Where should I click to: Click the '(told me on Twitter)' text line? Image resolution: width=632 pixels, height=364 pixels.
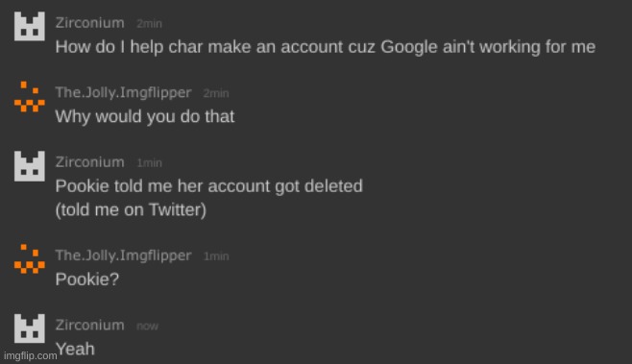pos(131,210)
